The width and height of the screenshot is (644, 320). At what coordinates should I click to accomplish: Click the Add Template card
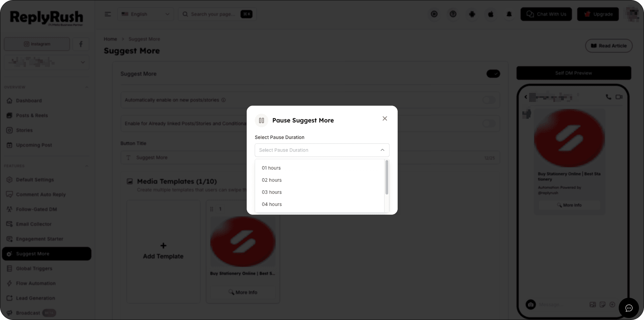pos(163,251)
